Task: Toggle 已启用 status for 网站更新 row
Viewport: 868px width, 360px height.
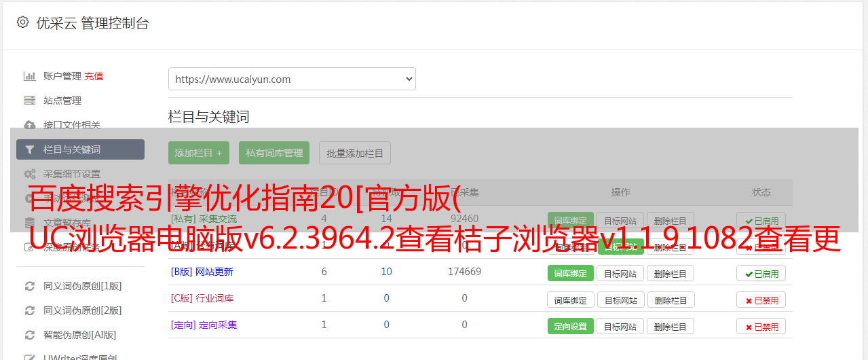Action: (x=761, y=274)
